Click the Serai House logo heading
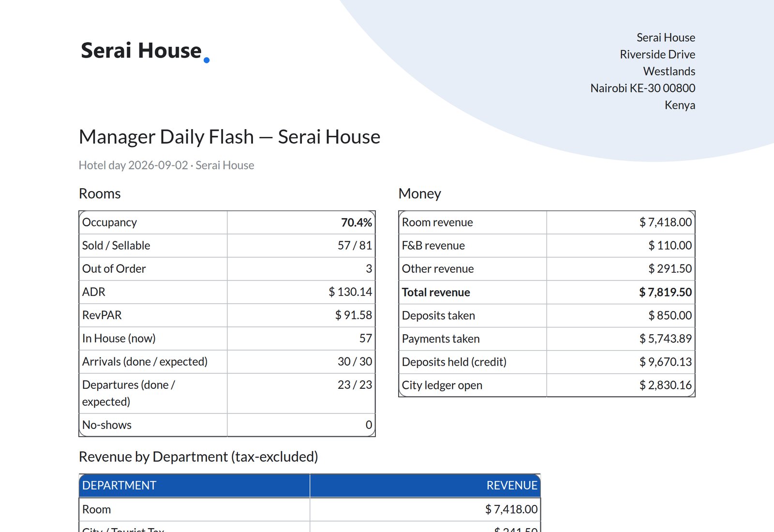The image size is (774, 532). pos(145,51)
